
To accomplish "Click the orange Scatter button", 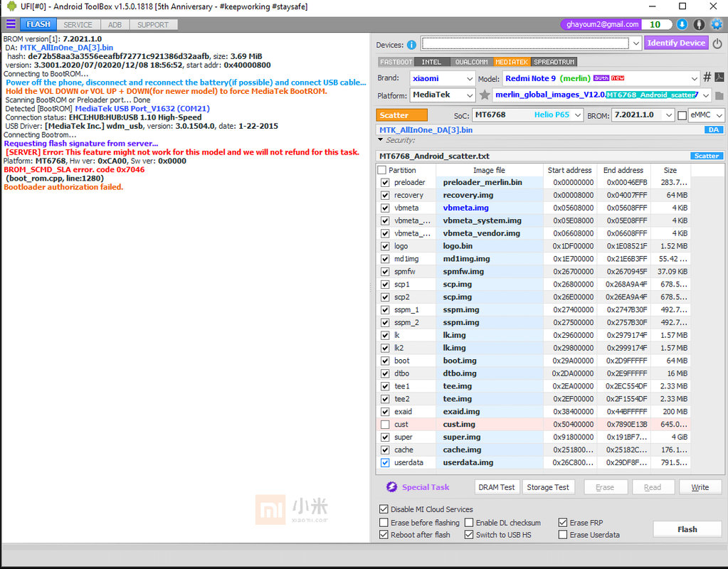I will click(401, 115).
